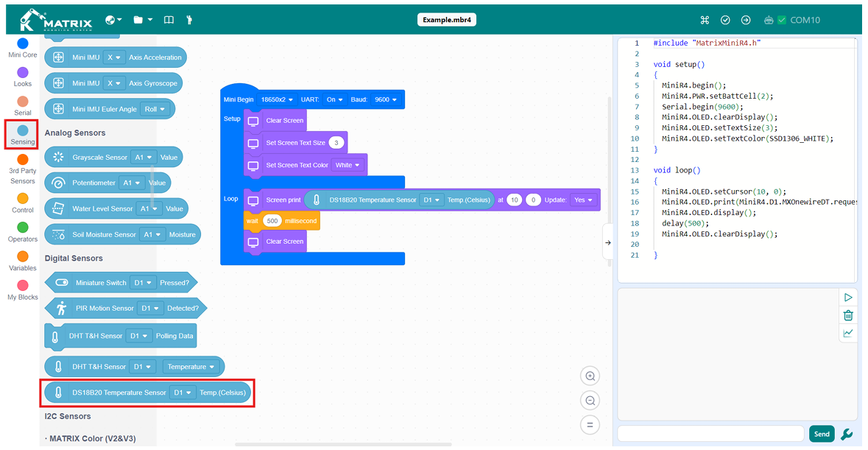The height and width of the screenshot is (450, 868).
Task: Select the Grayscale Sensor block icon
Action: click(x=58, y=157)
